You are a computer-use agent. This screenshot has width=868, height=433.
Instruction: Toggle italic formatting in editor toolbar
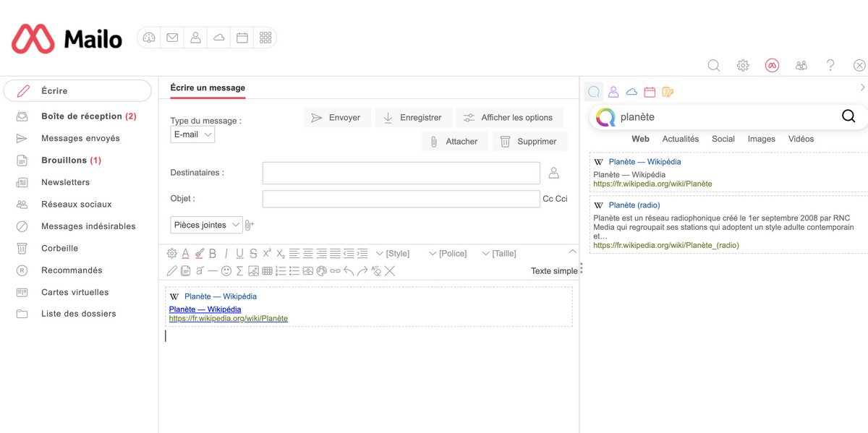point(226,253)
